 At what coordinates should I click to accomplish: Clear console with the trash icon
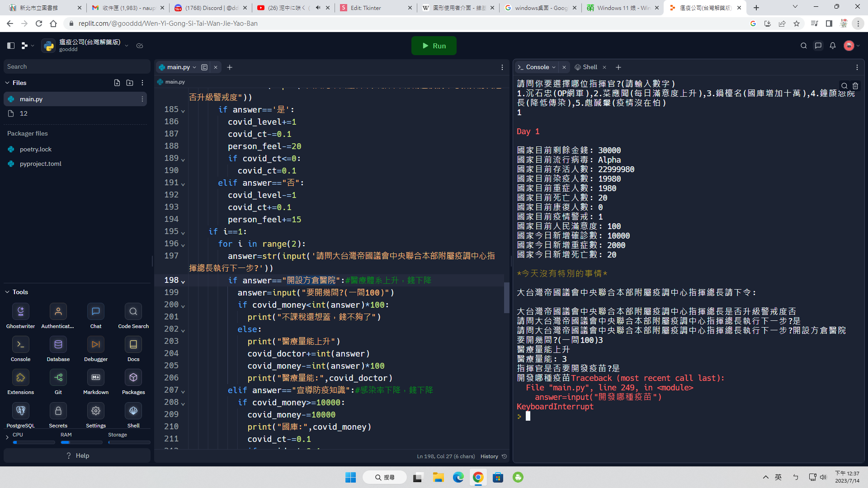[855, 86]
